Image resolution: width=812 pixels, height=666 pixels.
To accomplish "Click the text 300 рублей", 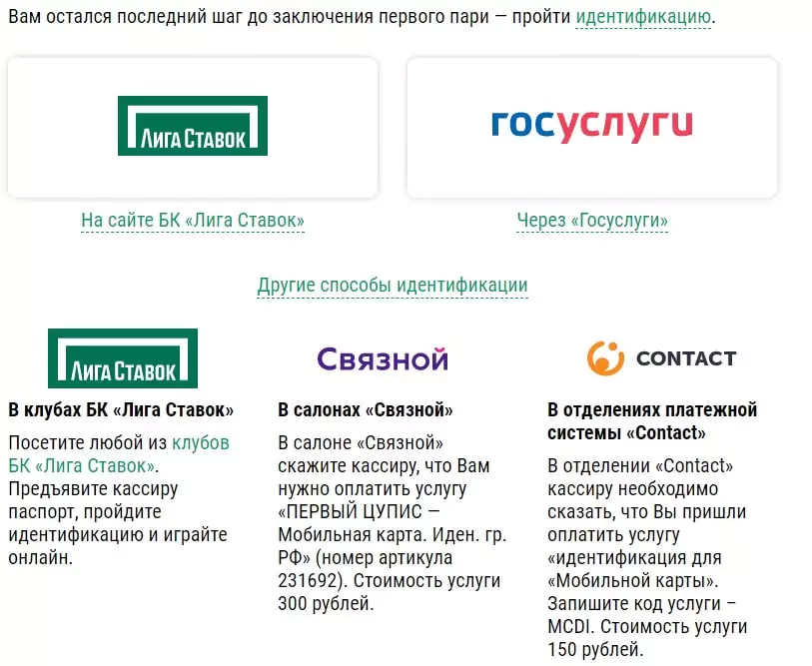I will click(x=326, y=603).
